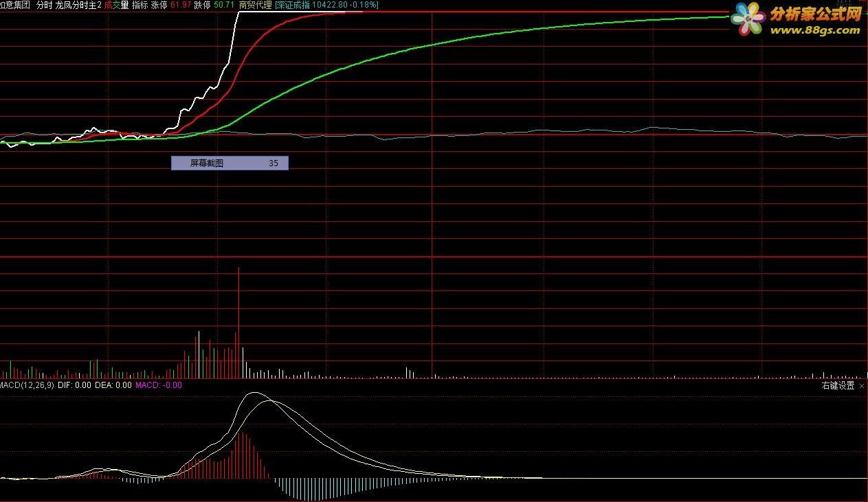Click the magenta MACD: -0.00 value

pos(159,386)
